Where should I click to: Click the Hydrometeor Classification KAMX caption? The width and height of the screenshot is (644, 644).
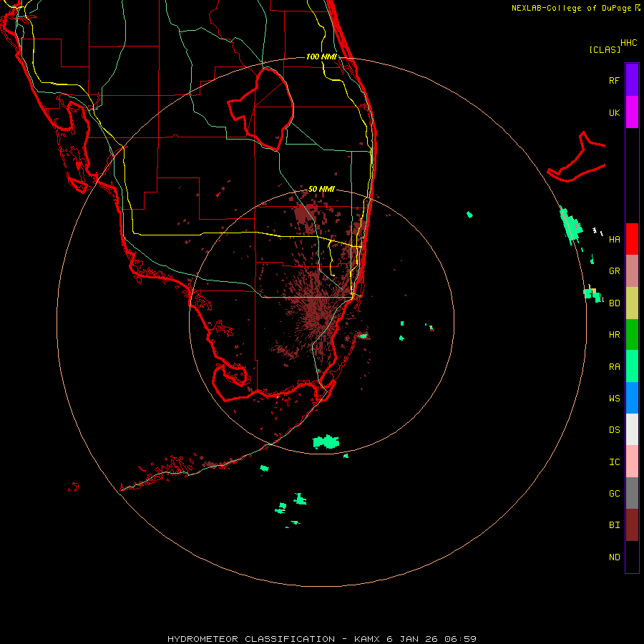(x=321, y=639)
